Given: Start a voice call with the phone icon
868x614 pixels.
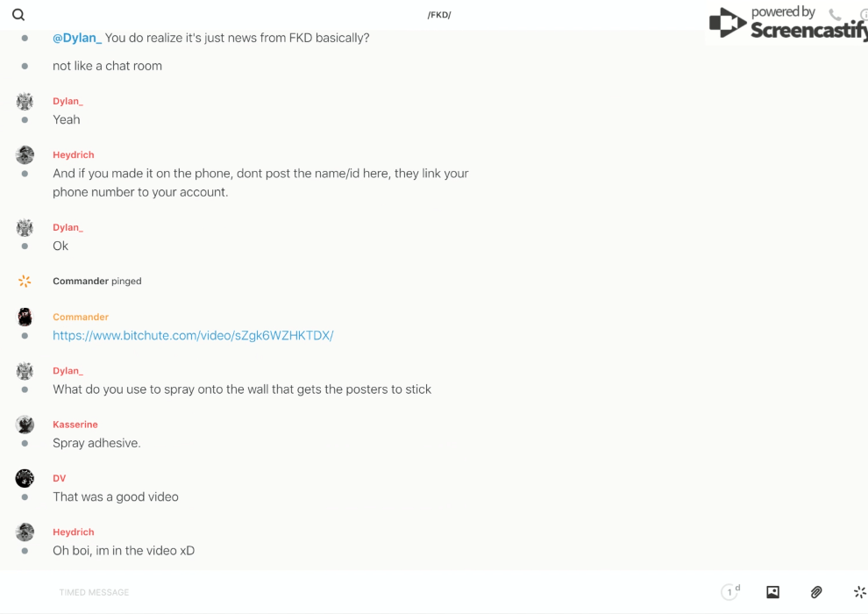Looking at the screenshot, I should point(835,15).
